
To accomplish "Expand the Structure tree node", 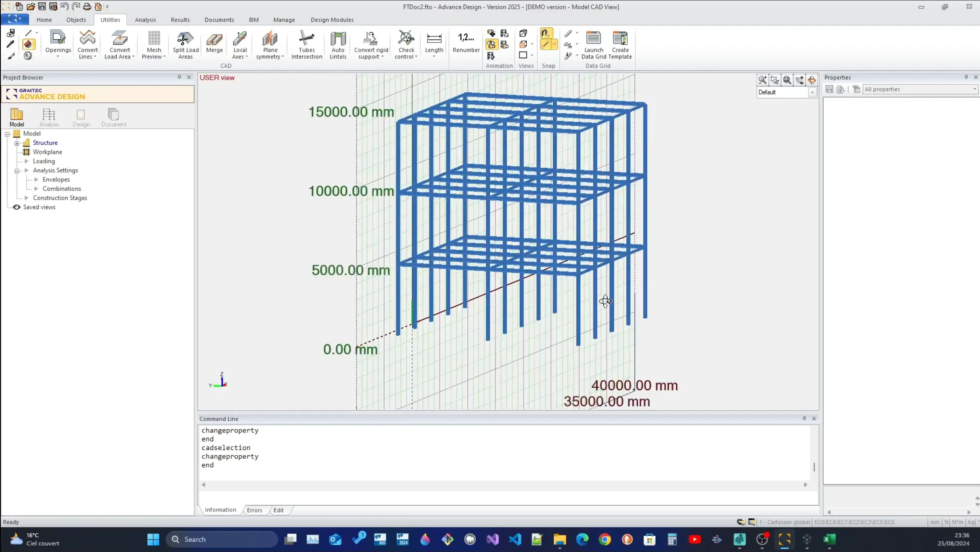I will (17, 143).
